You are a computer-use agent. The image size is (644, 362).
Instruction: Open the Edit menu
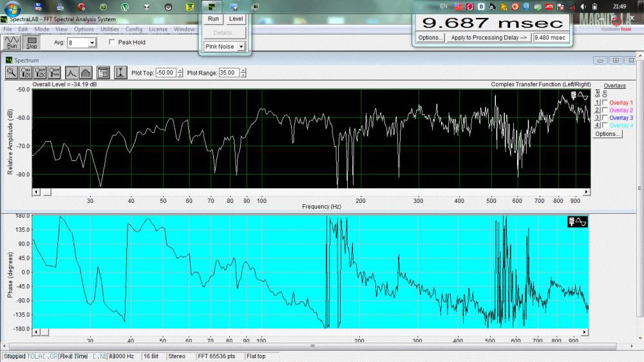point(23,29)
